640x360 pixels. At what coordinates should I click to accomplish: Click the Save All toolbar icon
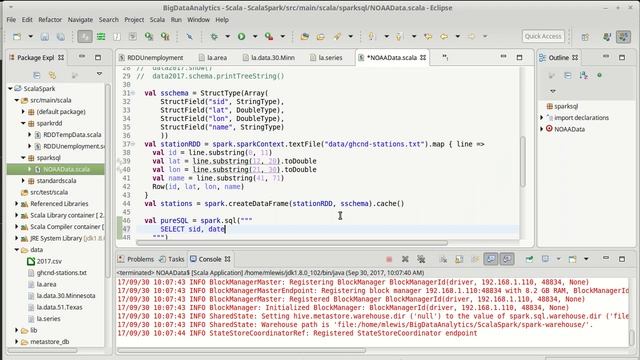60,36
